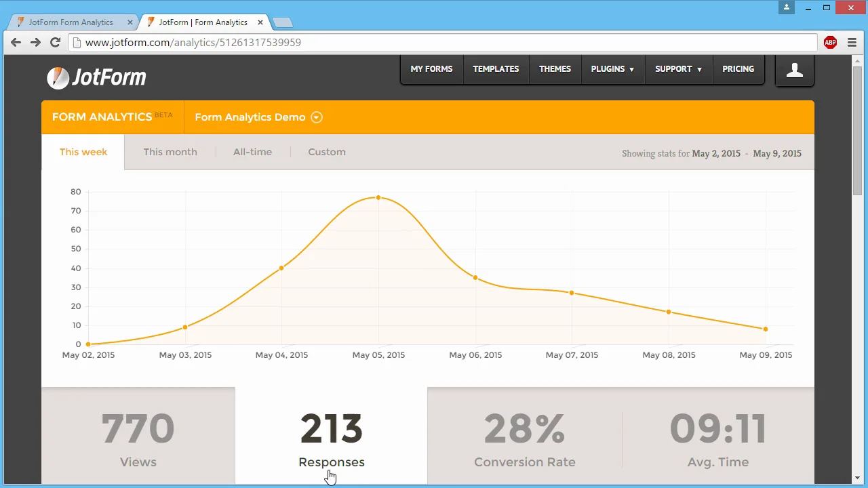Click the May 07 chart data point

tap(572, 293)
